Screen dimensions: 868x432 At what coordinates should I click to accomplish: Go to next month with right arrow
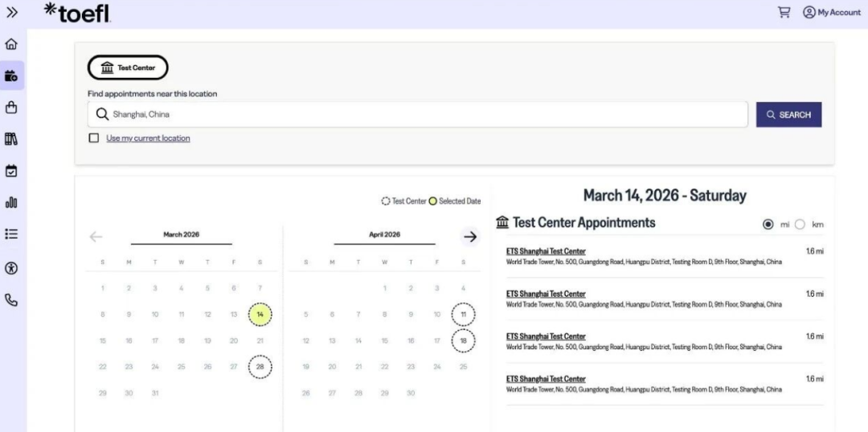point(470,237)
